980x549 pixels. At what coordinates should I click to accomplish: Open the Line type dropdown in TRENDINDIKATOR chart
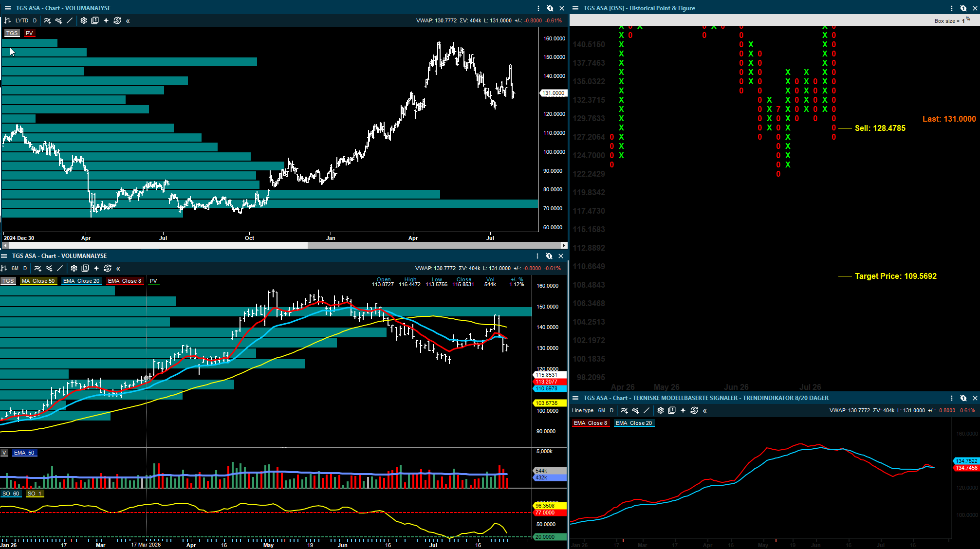click(x=583, y=410)
